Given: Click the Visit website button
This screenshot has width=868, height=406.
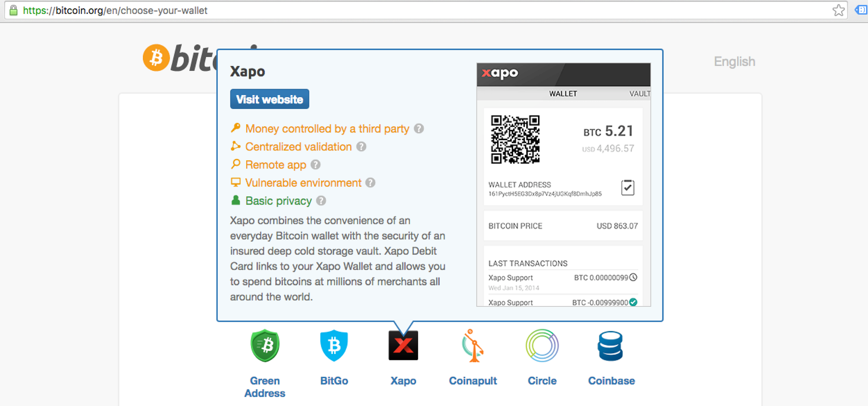Looking at the screenshot, I should (270, 99).
